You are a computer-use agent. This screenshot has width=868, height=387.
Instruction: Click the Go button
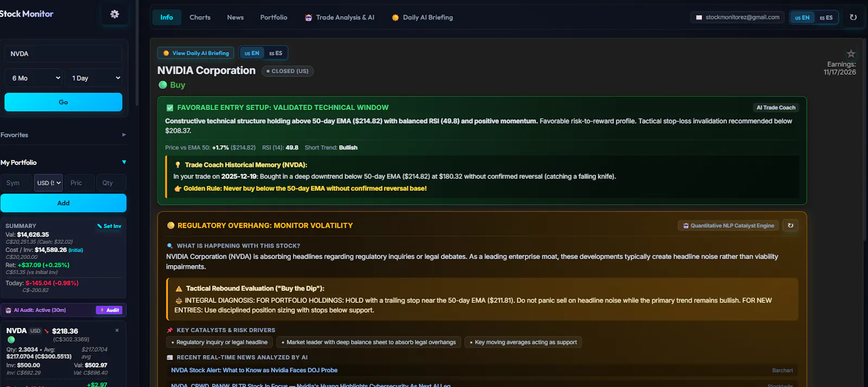63,102
